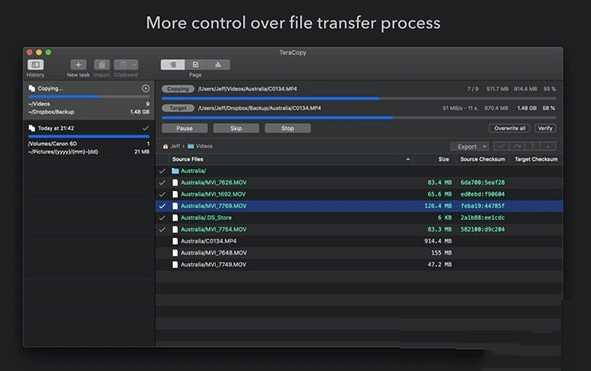Select the Today at 21:42 history task
This screenshot has width=591, height=371.
[89, 140]
